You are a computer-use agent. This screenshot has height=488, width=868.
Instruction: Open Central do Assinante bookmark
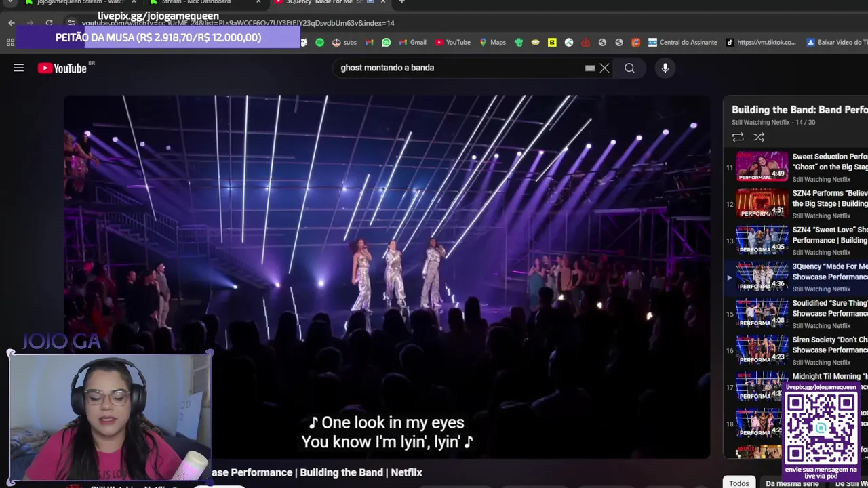click(x=682, y=42)
